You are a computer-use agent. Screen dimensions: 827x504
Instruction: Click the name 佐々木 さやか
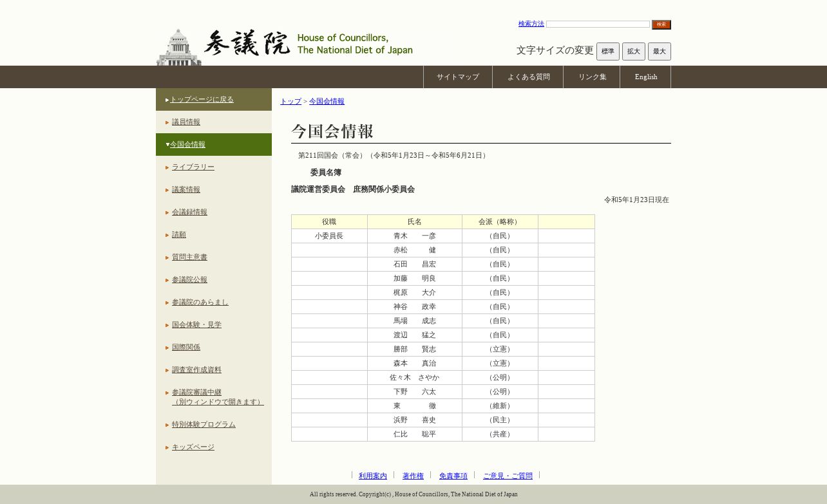click(x=415, y=378)
